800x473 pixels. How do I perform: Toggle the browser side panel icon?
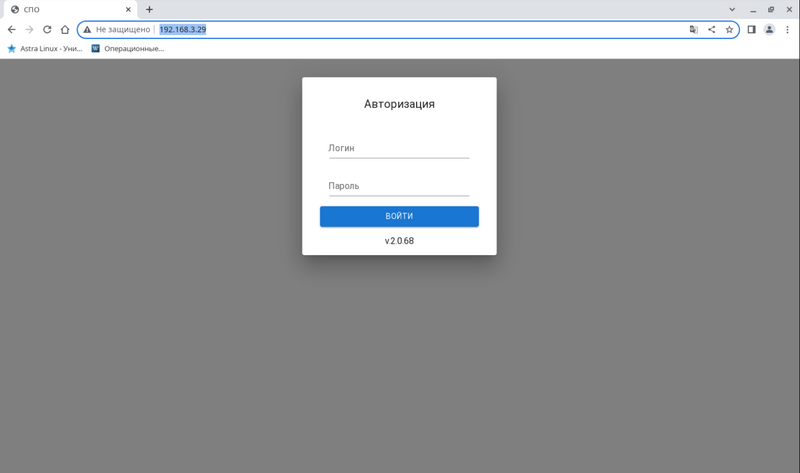pyautogui.click(x=751, y=30)
